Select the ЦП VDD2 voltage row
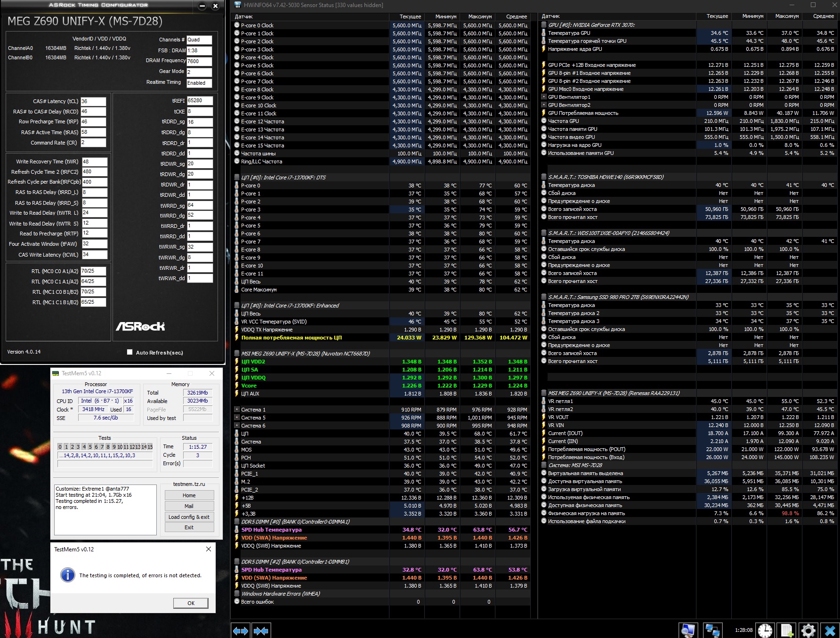The image size is (840, 638). coord(381,362)
